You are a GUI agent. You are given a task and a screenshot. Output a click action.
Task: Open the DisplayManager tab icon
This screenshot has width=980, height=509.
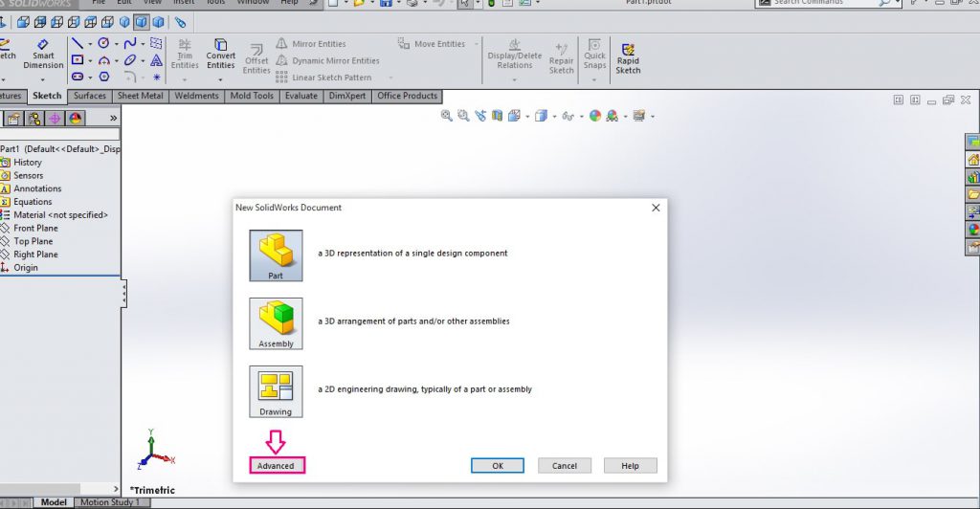(76, 118)
